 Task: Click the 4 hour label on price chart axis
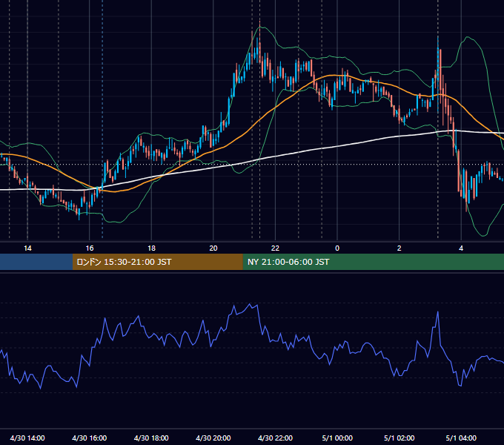point(461,248)
